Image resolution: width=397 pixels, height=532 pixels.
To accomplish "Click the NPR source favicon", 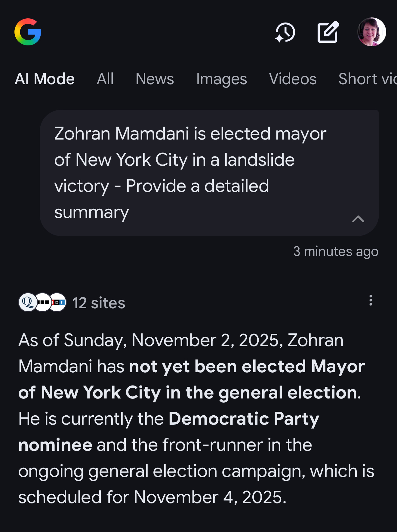I will [x=58, y=302].
